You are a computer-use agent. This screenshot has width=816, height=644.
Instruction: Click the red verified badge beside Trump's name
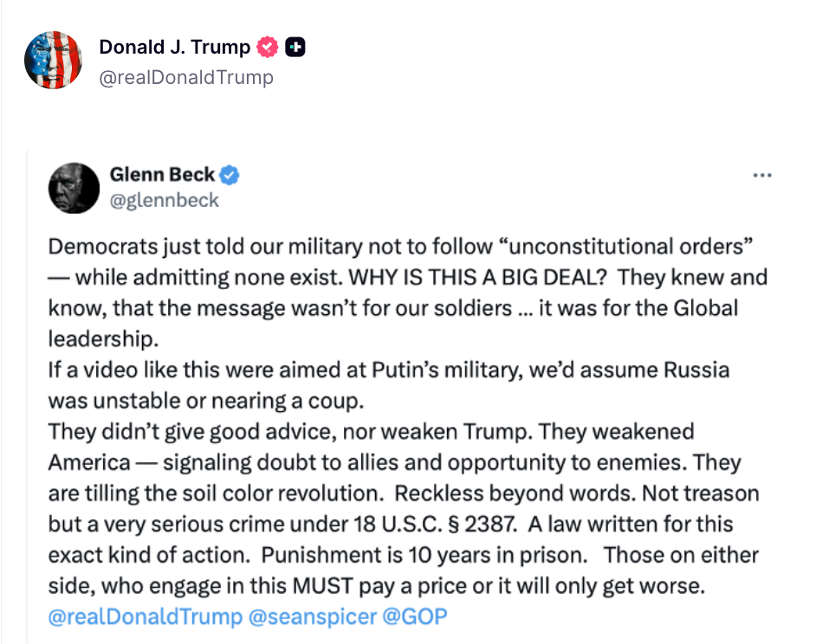point(269,48)
